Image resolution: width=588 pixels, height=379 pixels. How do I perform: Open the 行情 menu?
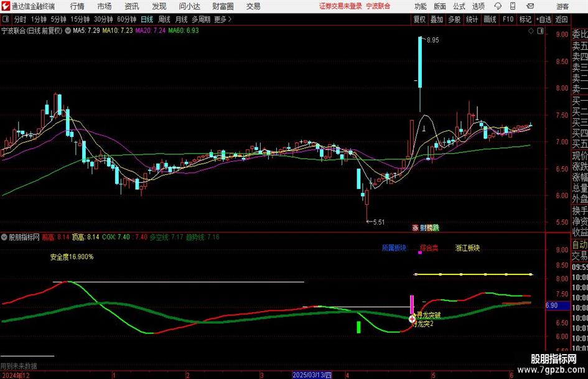click(77, 6)
